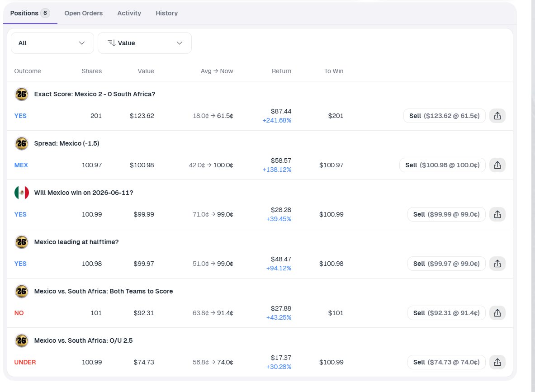This screenshot has width=535, height=392.
Task: Click the positions count badge 6
Action: coord(45,13)
